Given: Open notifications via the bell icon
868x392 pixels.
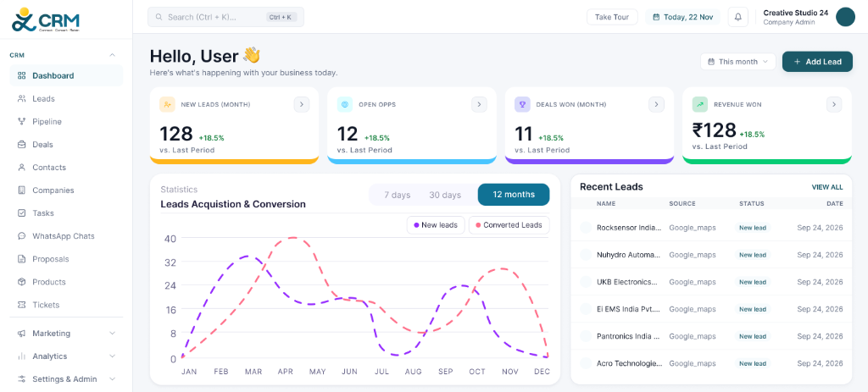Looking at the screenshot, I should (738, 17).
